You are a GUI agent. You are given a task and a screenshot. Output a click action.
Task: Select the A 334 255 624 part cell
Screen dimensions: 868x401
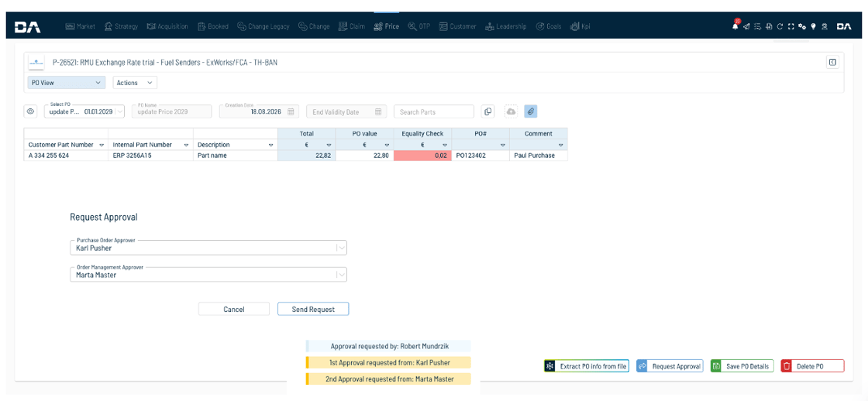coord(67,156)
